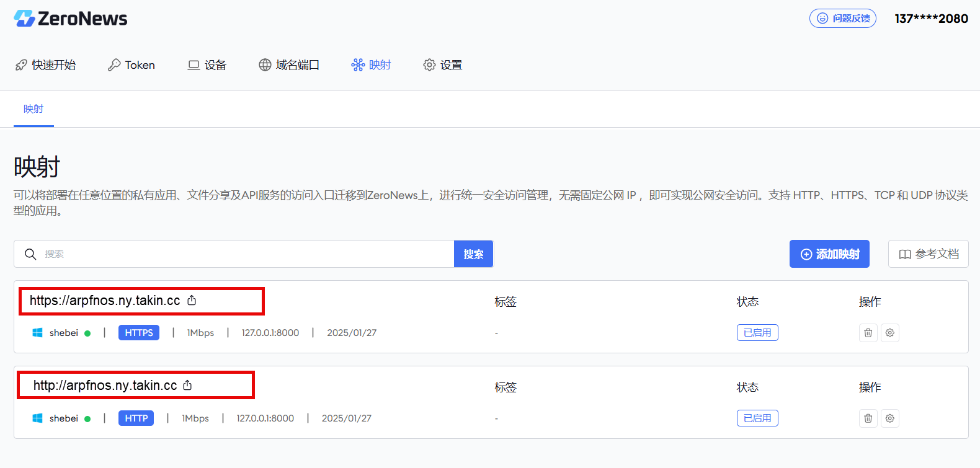Click 127.0.0.1:8000 in HTTPS mapping row
Screen dimensions: 980x468
tap(270, 333)
